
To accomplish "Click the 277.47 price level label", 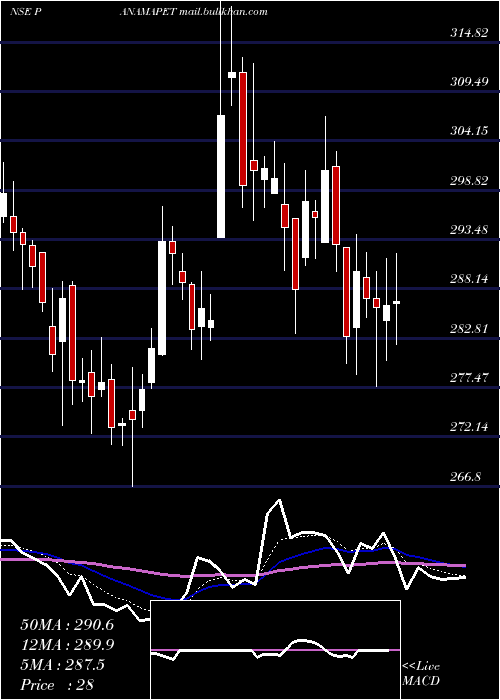I will (468, 378).
